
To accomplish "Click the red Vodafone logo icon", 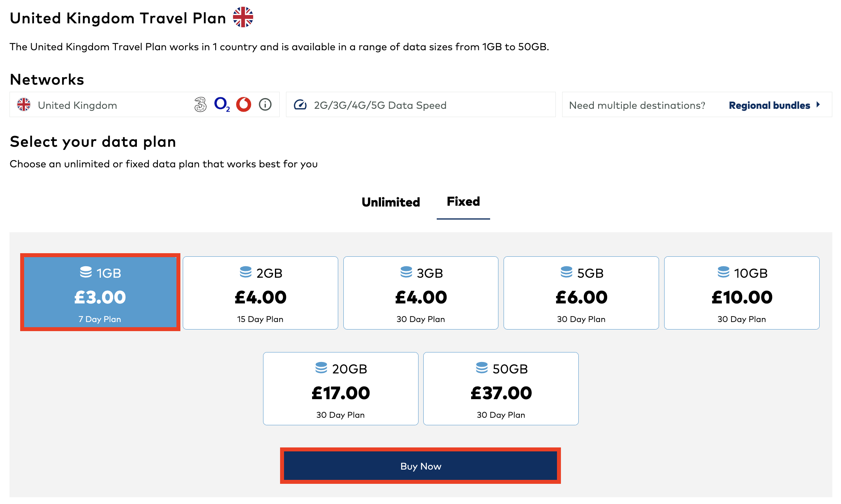I will coord(244,104).
